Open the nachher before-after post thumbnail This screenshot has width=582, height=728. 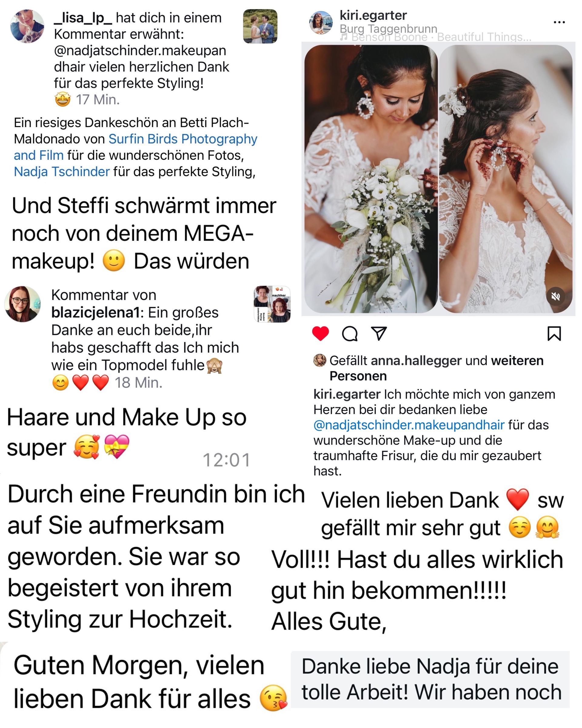pyautogui.click(x=272, y=304)
